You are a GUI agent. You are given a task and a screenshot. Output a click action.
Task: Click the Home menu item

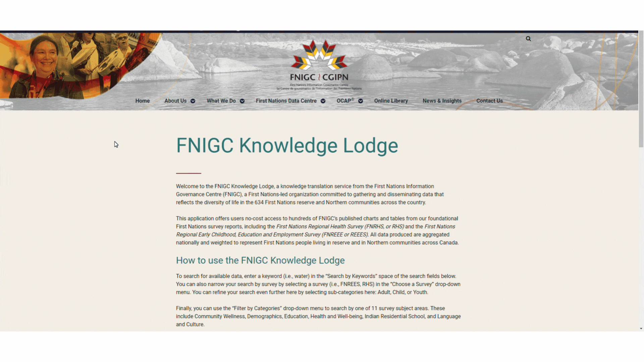pyautogui.click(x=143, y=101)
